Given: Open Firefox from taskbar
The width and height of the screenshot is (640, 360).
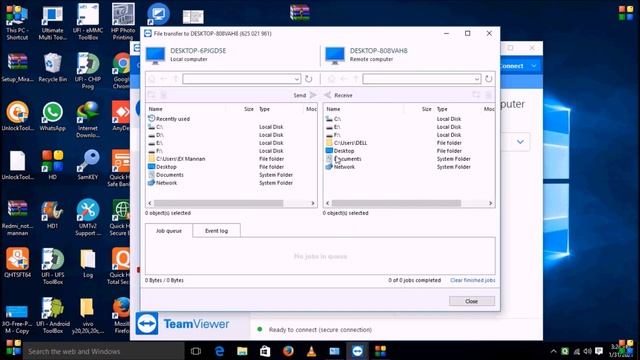Looking at the screenshot, I should click(288, 351).
